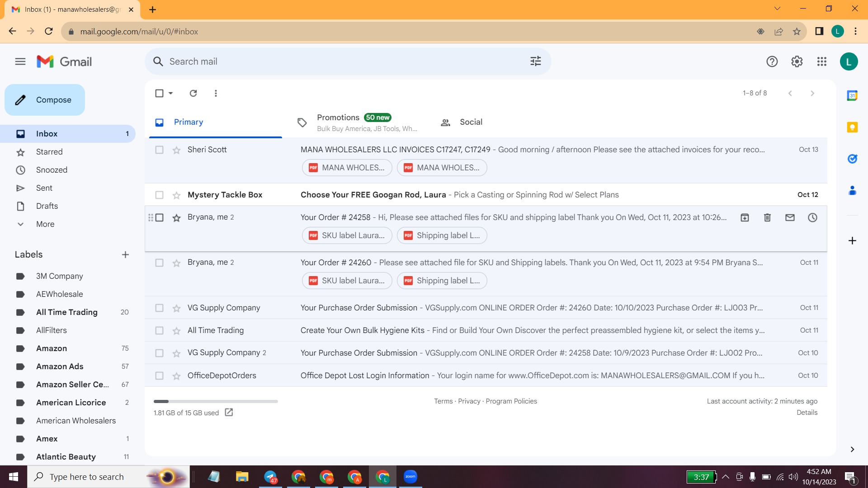This screenshot has height=488, width=868.
Task: Open Telegram from the taskbar
Action: click(270, 477)
